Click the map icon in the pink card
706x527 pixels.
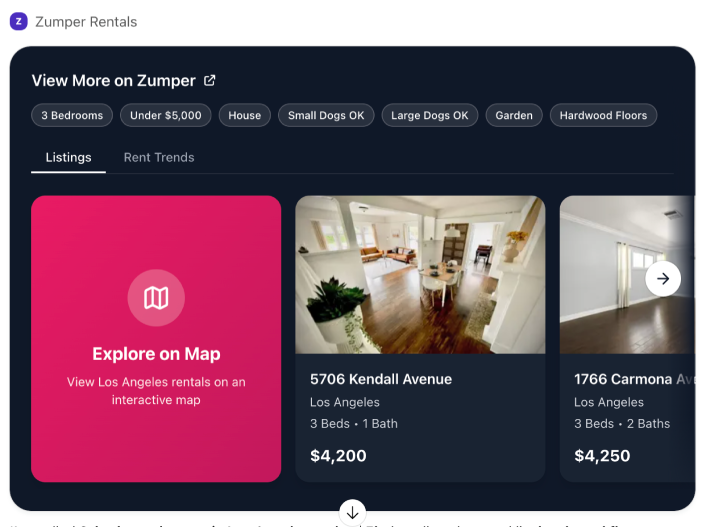(156, 297)
